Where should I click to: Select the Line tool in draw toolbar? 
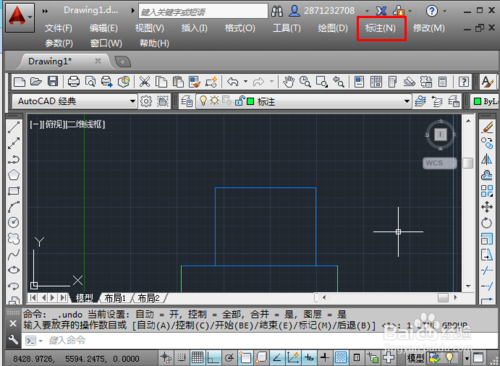click(x=14, y=127)
